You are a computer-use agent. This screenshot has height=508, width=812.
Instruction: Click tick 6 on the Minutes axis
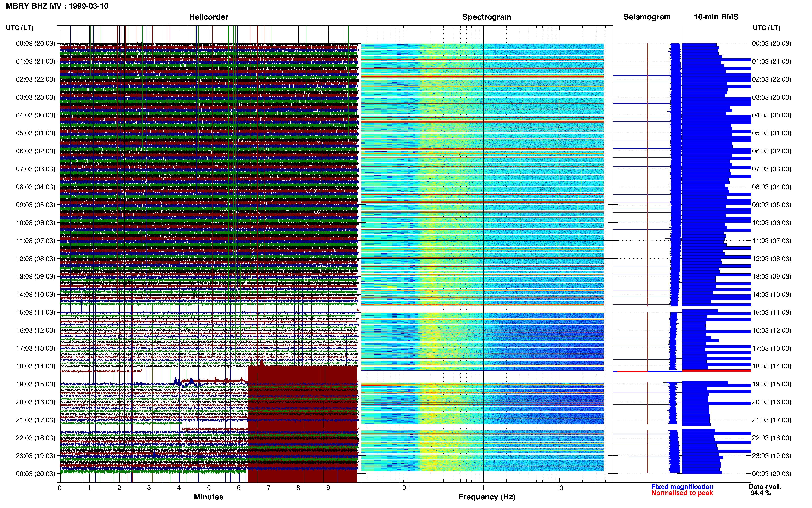[239, 488]
